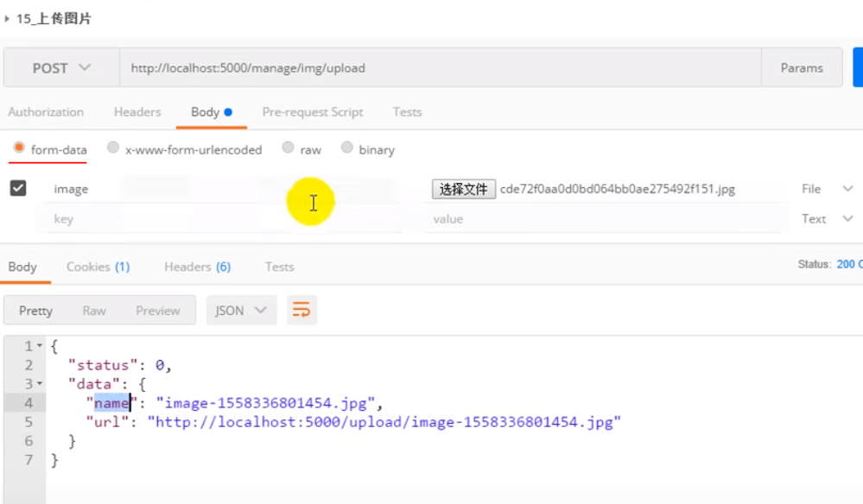Open the Text type dropdown
The image size is (863, 504).
pos(827,218)
